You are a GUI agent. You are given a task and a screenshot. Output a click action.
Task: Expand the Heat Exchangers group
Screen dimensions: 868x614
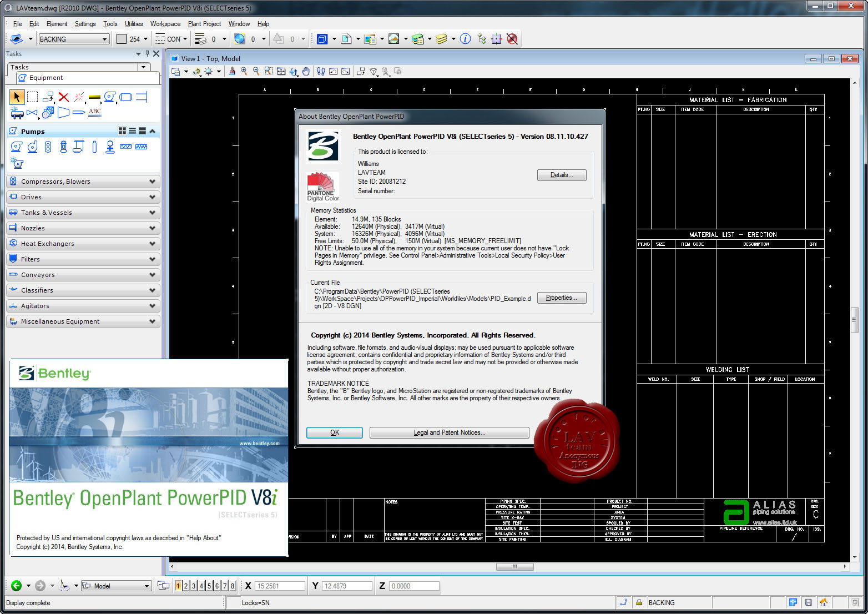[x=83, y=244]
